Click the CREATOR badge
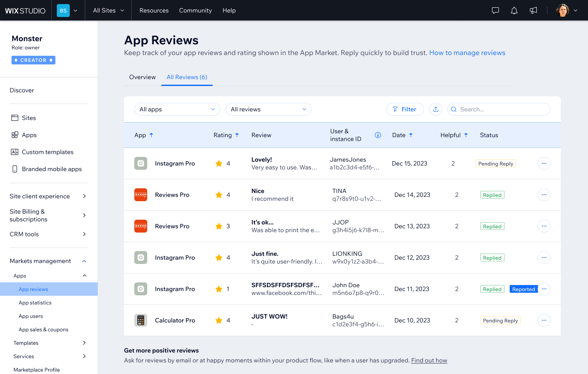 (x=34, y=60)
